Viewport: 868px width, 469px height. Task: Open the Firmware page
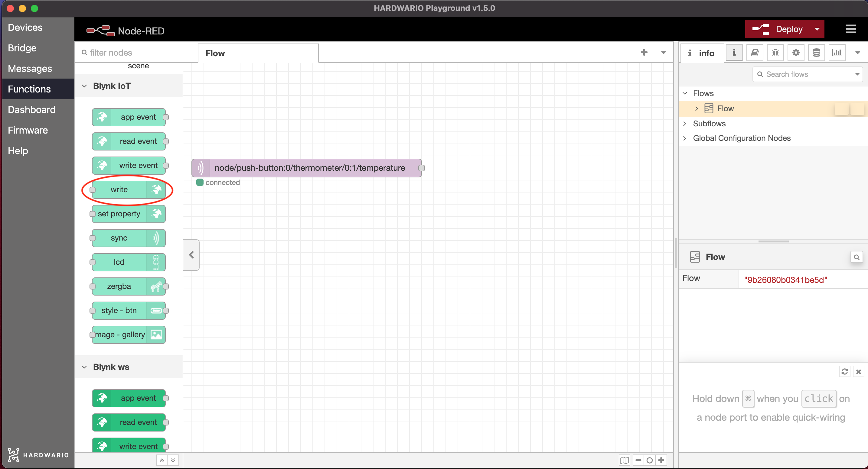pos(28,130)
